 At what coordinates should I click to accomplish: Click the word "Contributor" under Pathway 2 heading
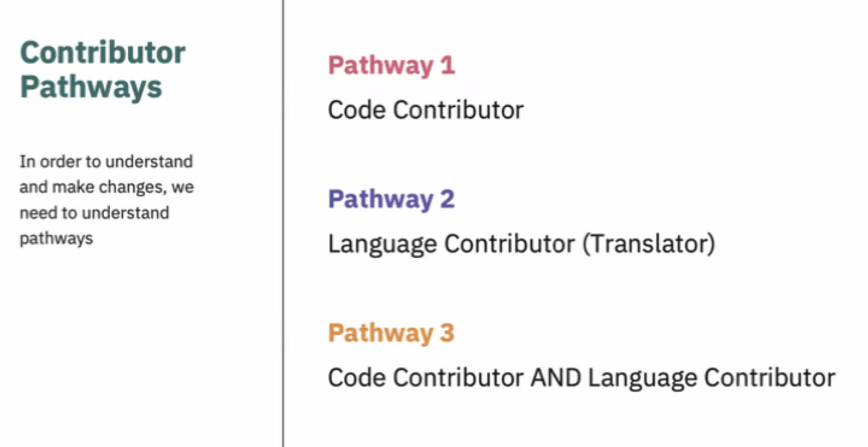pyautogui.click(x=510, y=244)
